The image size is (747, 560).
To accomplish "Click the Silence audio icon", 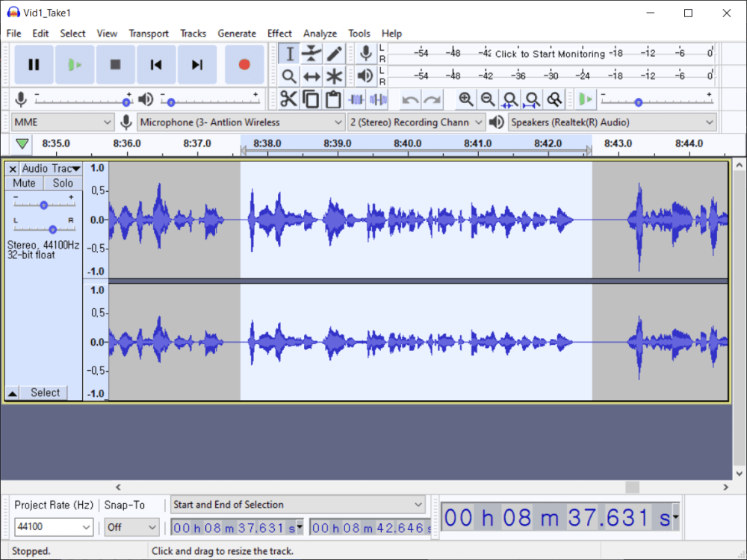I will [378, 99].
